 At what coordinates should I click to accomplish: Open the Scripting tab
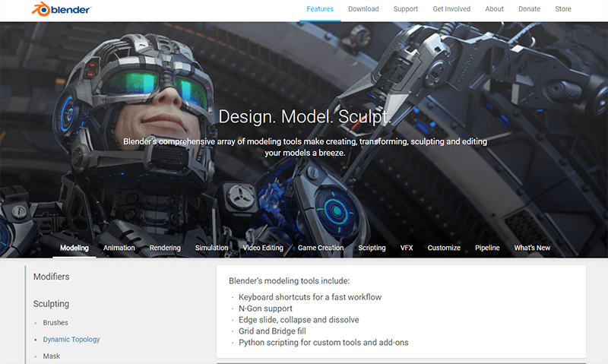click(372, 248)
